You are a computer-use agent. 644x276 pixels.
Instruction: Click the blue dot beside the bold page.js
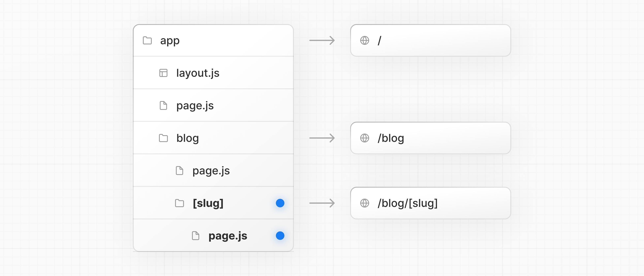click(280, 236)
